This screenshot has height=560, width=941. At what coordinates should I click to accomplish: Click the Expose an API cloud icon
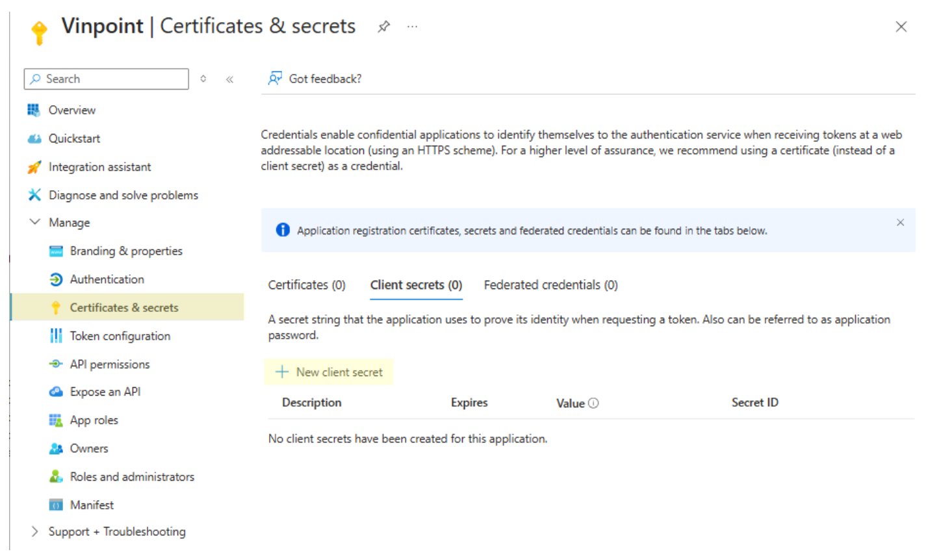coord(57,392)
